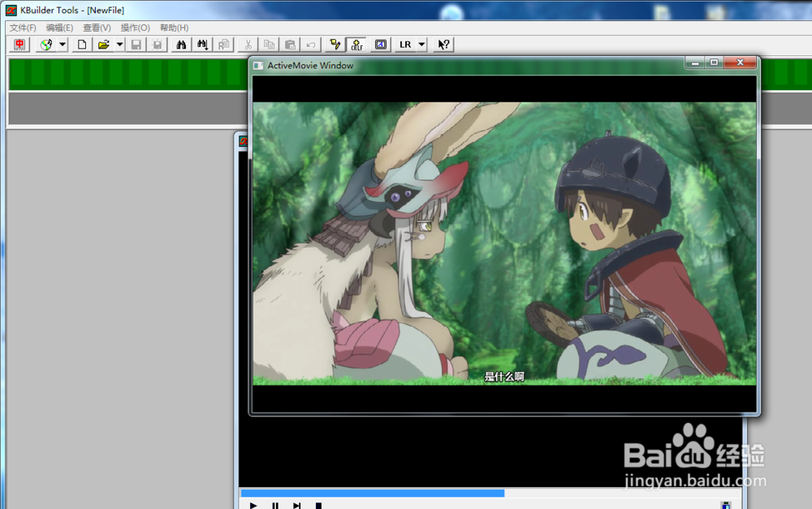Screen dimensions: 812x509
Task: Click the music CD media toolbar icon
Action: pyautogui.click(x=46, y=45)
